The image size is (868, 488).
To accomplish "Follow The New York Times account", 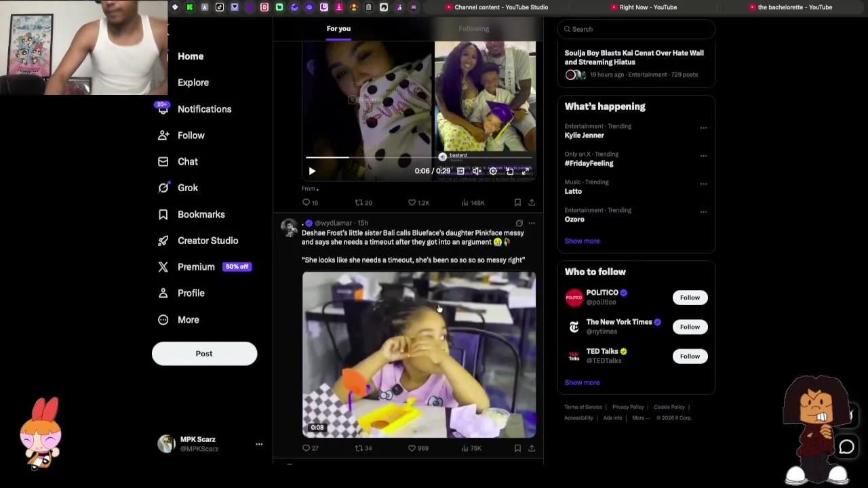I will click(690, 327).
